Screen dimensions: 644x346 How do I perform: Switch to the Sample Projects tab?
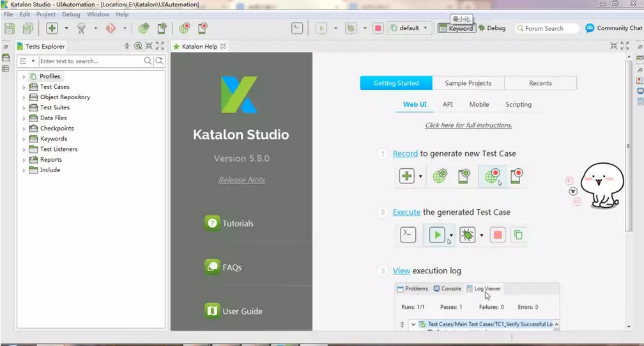[x=468, y=83]
